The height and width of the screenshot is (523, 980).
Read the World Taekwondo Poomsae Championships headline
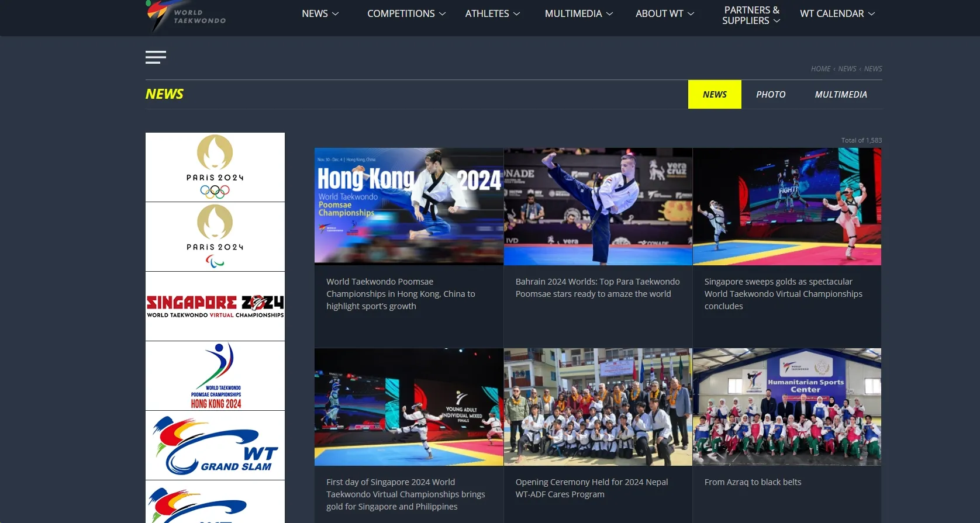click(x=401, y=294)
